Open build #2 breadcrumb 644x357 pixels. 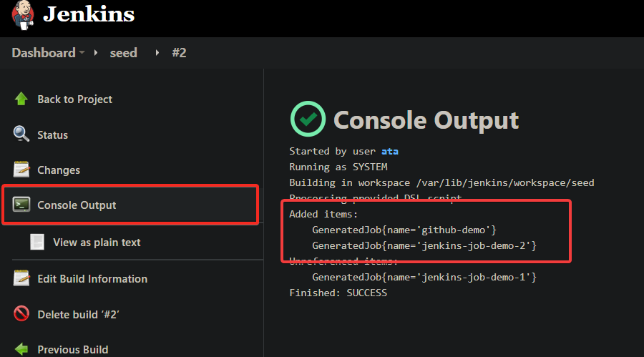179,53
